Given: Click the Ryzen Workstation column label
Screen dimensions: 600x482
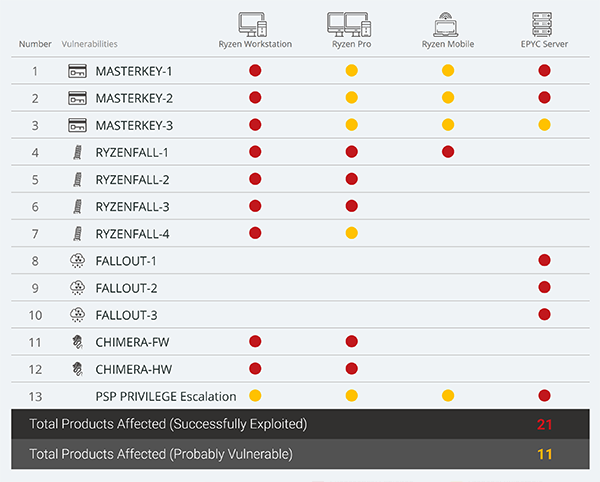Looking at the screenshot, I should point(255,44).
